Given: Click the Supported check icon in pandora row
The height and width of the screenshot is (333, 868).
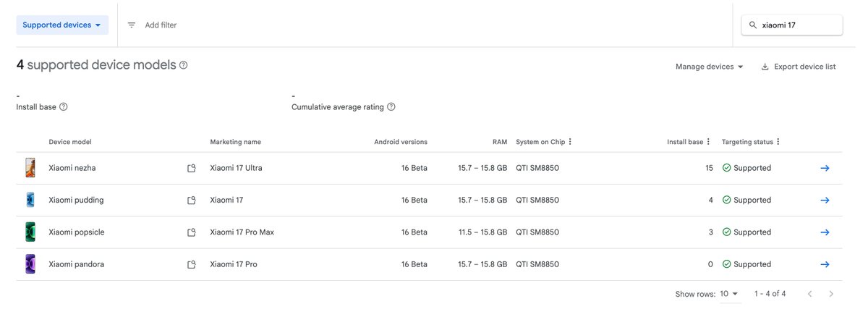Looking at the screenshot, I should (x=726, y=264).
